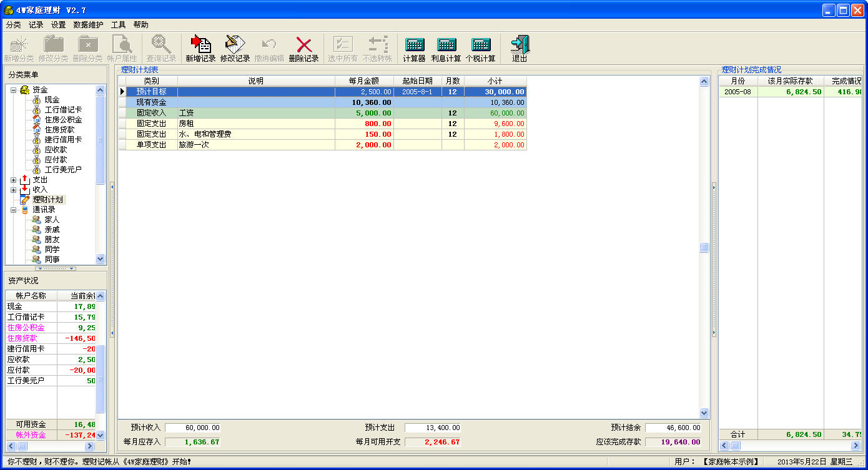Click the 帐户名称 column header in the asset panel
The height and width of the screenshot is (470, 868).
pos(31,296)
